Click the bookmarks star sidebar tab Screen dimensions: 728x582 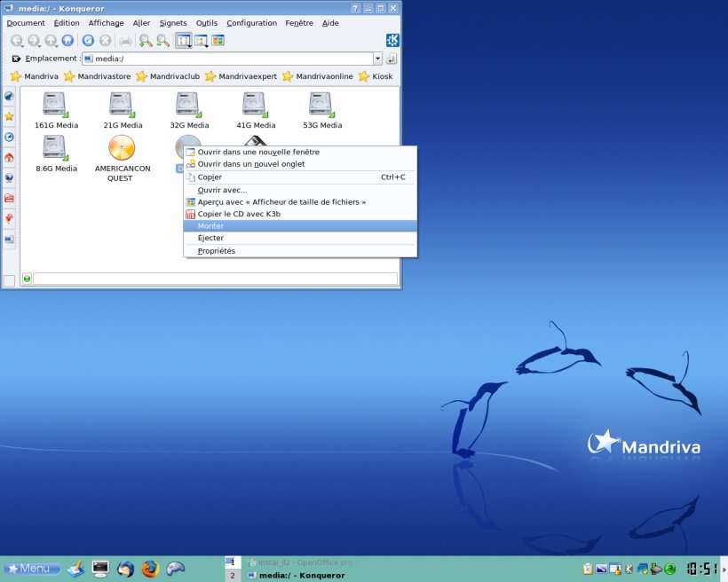tap(9, 116)
